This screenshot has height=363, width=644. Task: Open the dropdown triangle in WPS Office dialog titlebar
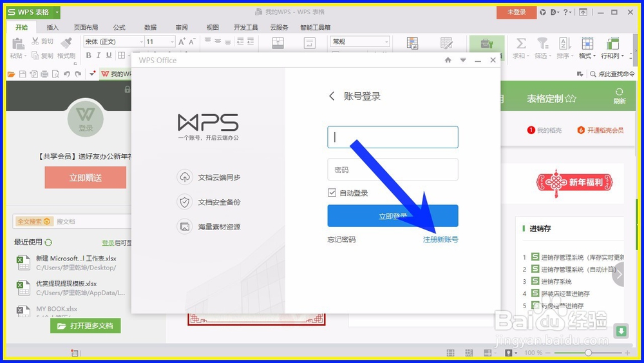pos(463,60)
